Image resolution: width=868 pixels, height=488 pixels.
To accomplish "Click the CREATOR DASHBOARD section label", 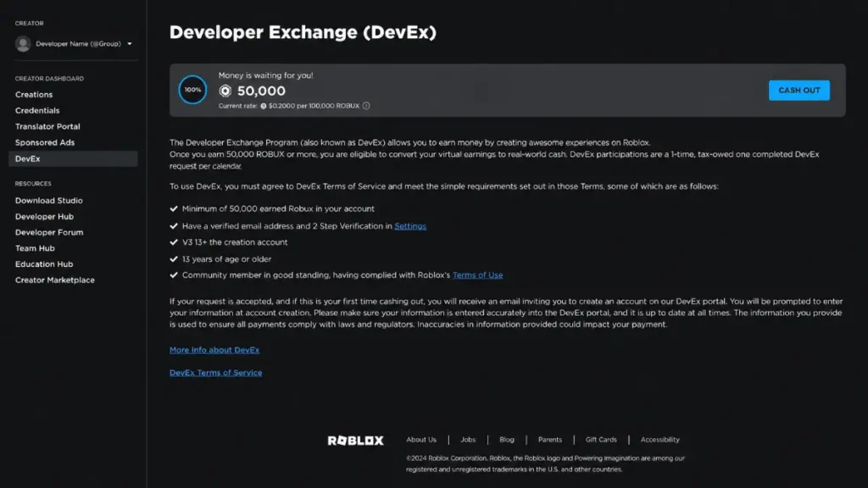I will pyautogui.click(x=49, y=79).
